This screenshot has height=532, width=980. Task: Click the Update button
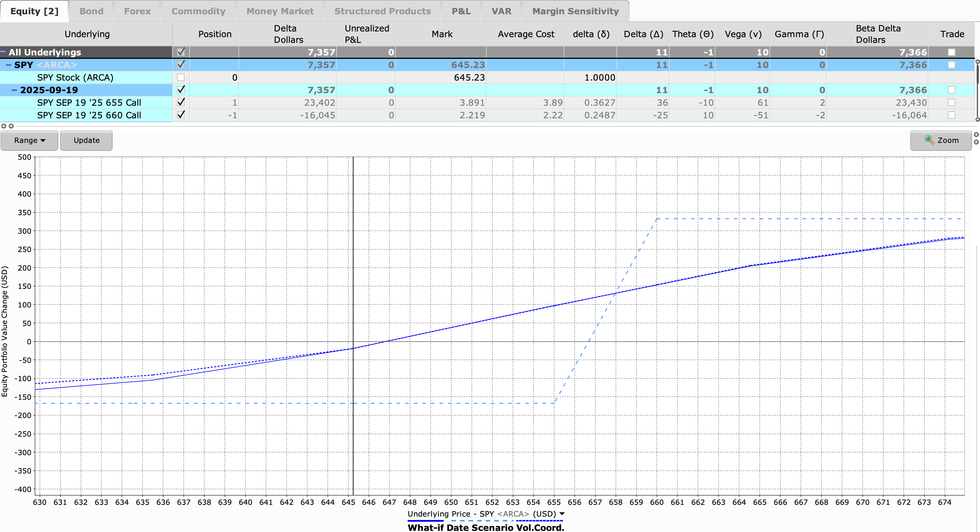tap(86, 140)
